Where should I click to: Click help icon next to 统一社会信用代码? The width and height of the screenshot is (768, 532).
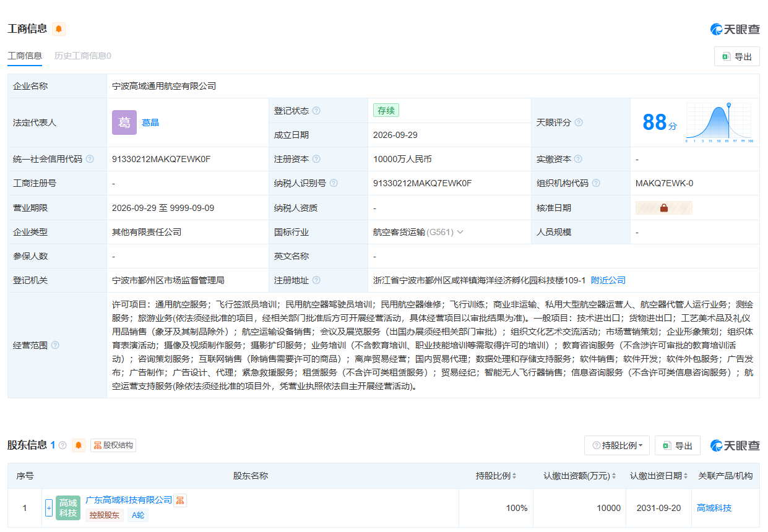pyautogui.click(x=90, y=159)
